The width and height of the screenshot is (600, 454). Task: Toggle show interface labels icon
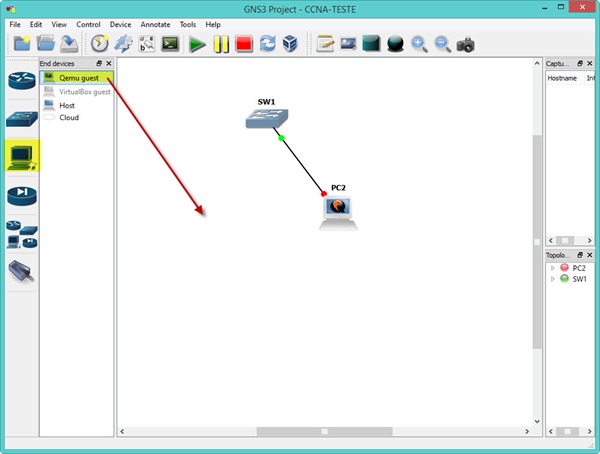tap(123, 44)
